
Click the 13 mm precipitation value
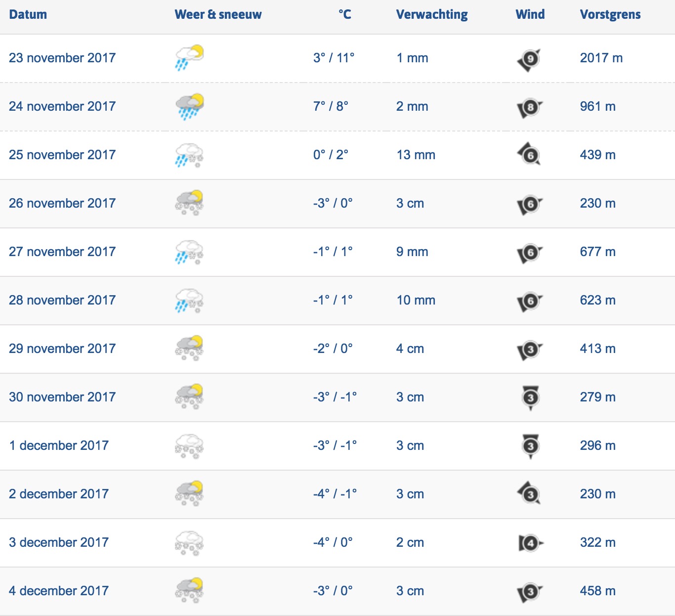[416, 155]
